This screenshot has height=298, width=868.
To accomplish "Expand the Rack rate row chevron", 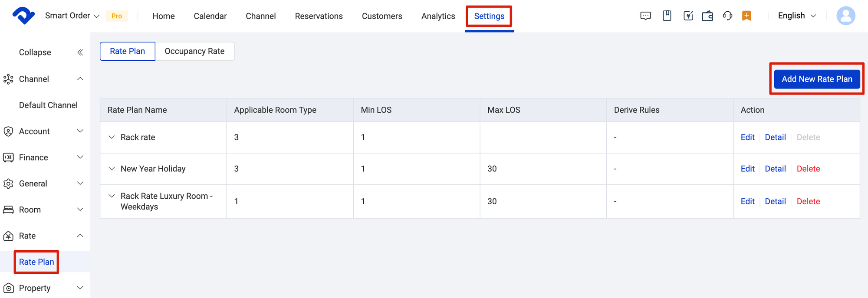I will [x=112, y=137].
